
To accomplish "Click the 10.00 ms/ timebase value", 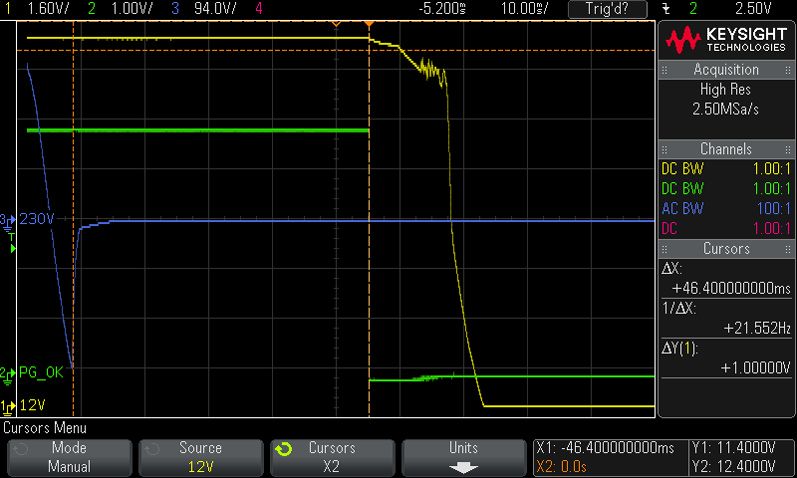I will pos(524,8).
